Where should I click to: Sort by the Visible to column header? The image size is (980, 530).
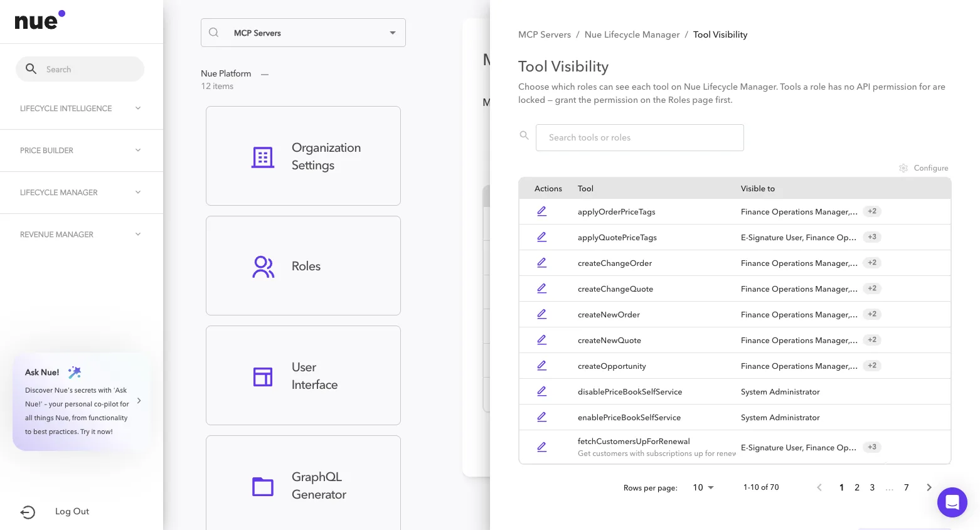click(x=758, y=189)
